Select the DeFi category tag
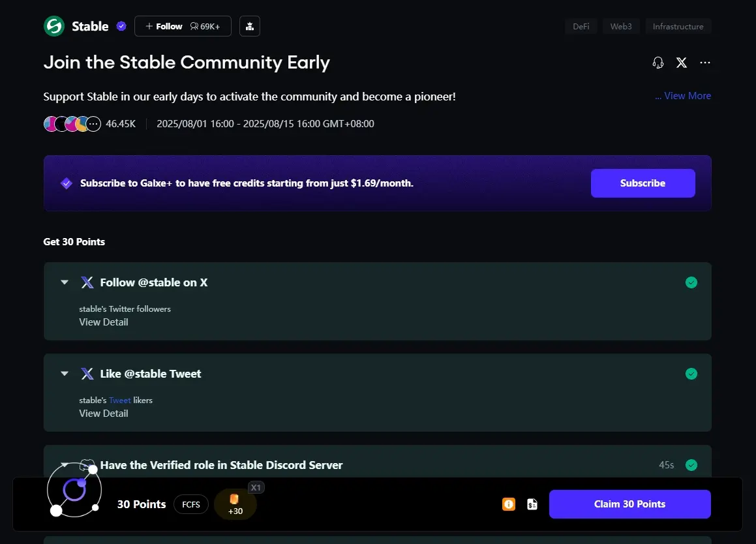The width and height of the screenshot is (756, 544). (581, 27)
